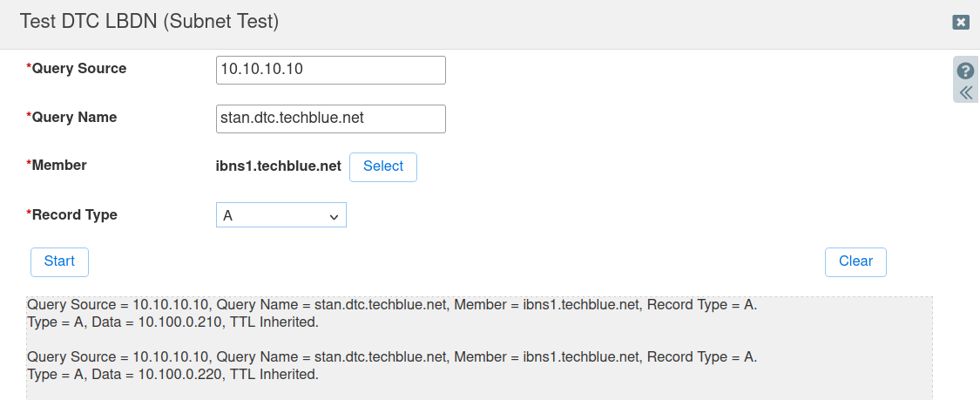Click the Query Source label
This screenshot has height=400, width=980.
point(78,69)
